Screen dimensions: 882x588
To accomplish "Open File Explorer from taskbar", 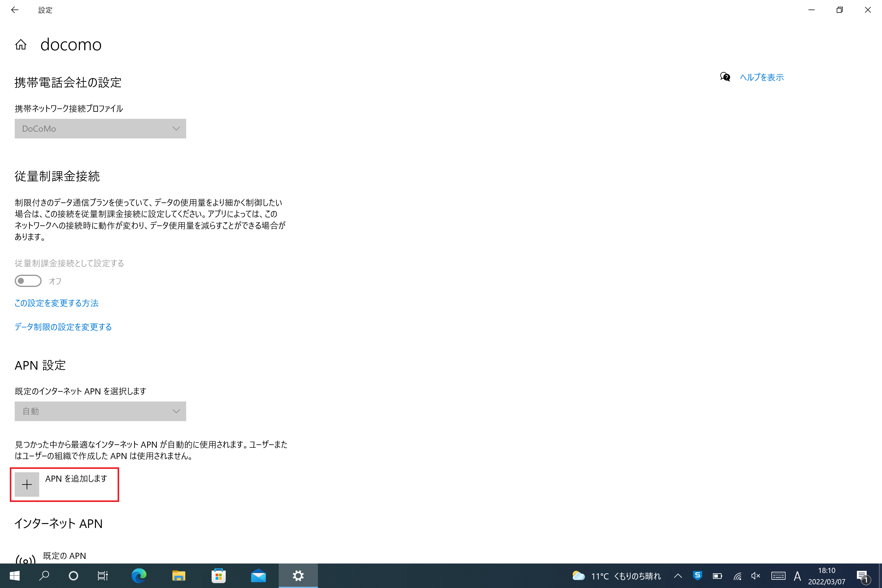I will [179, 576].
